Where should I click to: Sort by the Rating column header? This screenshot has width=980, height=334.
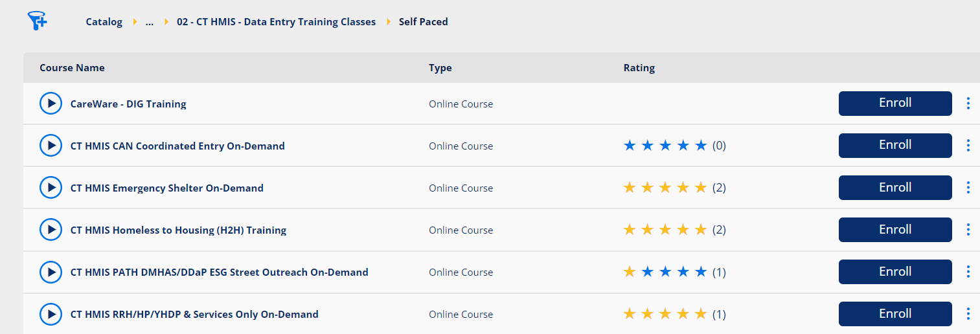639,68
